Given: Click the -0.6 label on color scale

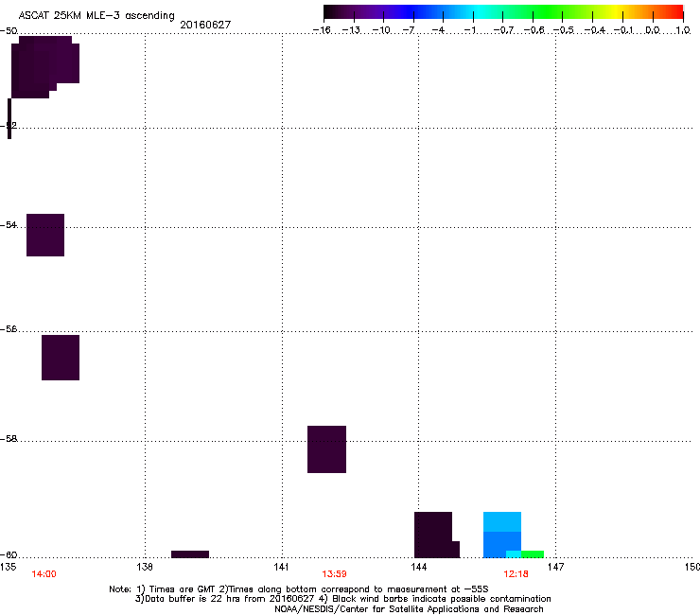Looking at the screenshot, I should click(534, 30).
